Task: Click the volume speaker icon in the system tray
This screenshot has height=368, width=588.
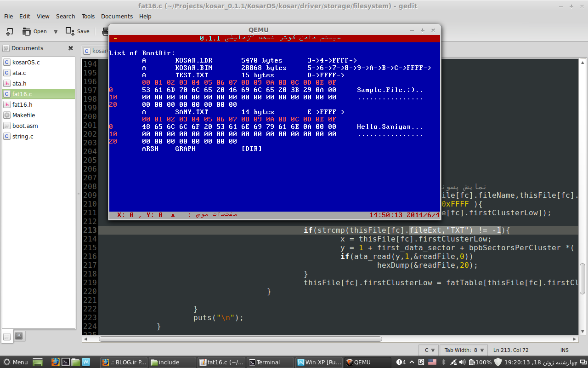Action: (462, 362)
